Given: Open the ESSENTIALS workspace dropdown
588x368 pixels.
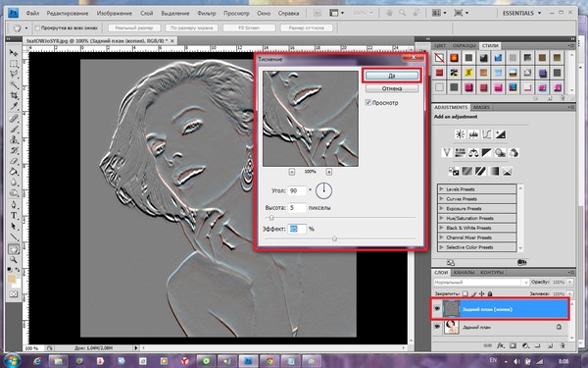Looking at the screenshot, I should 522,13.
